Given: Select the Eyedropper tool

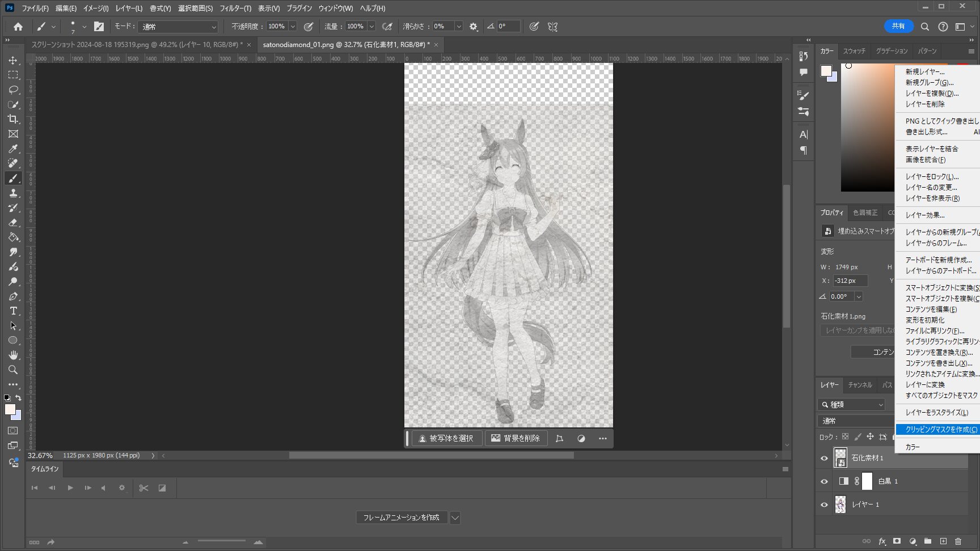Looking at the screenshot, I should coord(13,149).
